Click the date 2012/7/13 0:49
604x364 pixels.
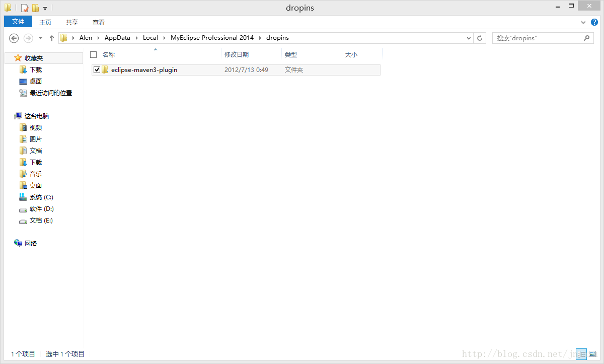pos(246,70)
